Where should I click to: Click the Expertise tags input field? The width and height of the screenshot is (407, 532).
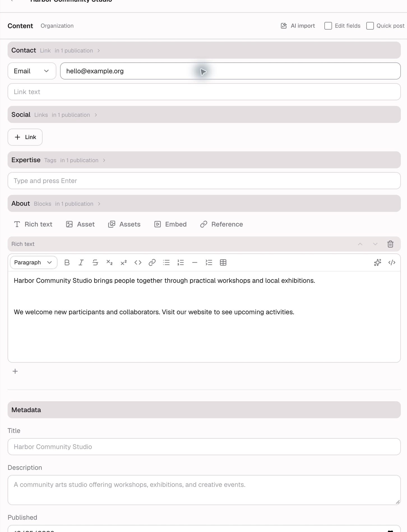pyautogui.click(x=204, y=181)
